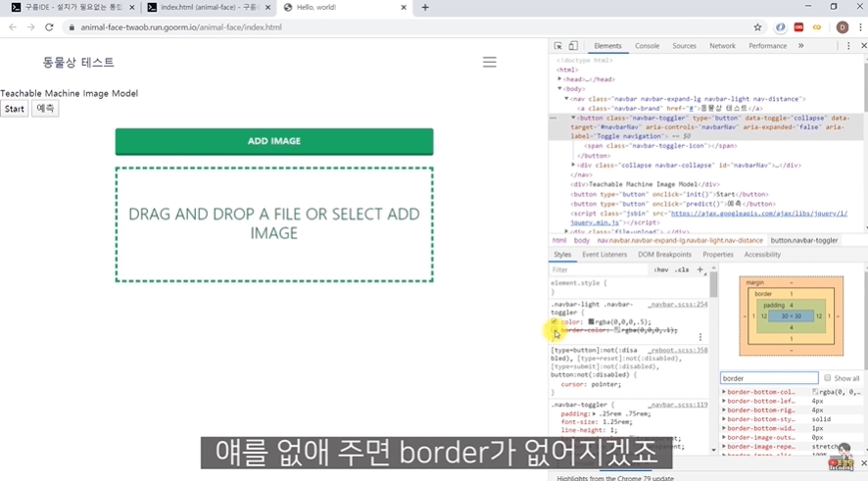
Task: Open the DevTools customize menu dots
Action: [848, 46]
